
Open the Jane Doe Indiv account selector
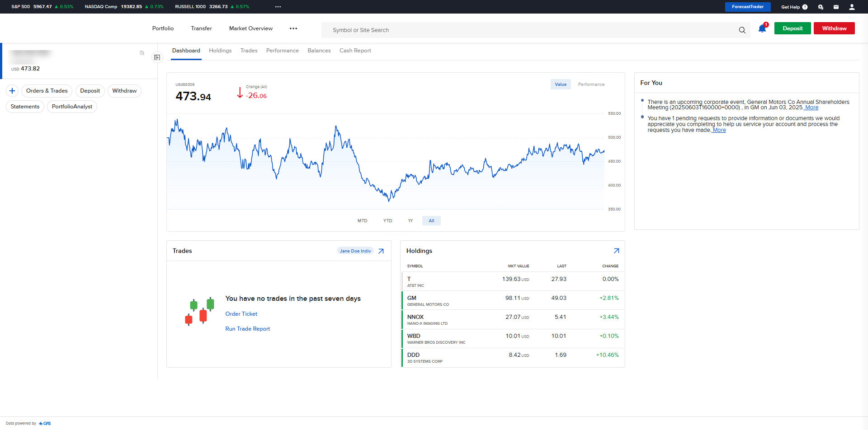tap(355, 251)
